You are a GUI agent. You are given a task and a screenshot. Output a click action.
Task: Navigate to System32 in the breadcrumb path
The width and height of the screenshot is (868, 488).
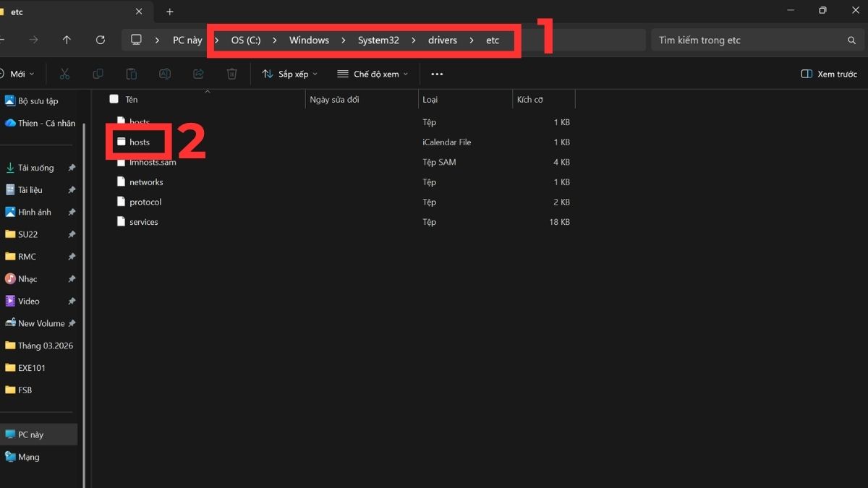[378, 40]
